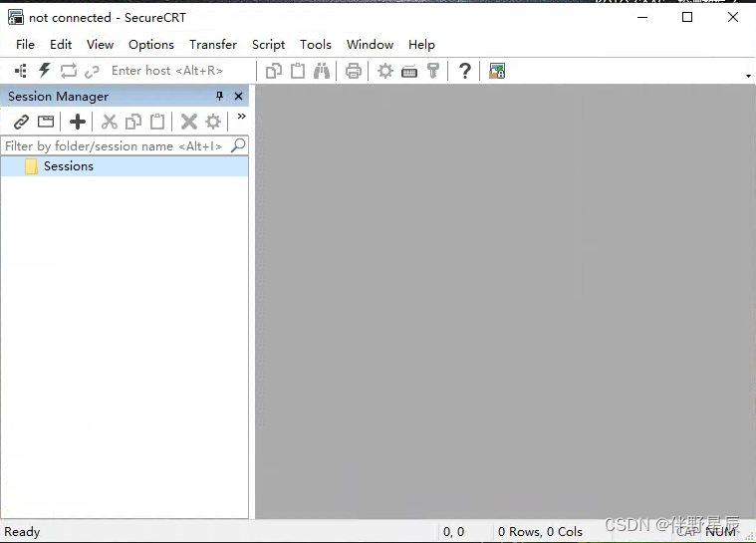The height and width of the screenshot is (543, 756).
Task: Open the Window menu
Action: 370,45
